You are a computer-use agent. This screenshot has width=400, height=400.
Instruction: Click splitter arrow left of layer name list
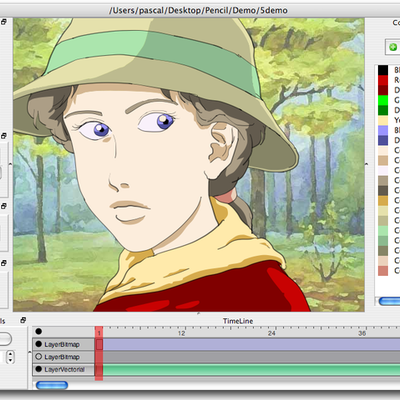tap(30, 351)
